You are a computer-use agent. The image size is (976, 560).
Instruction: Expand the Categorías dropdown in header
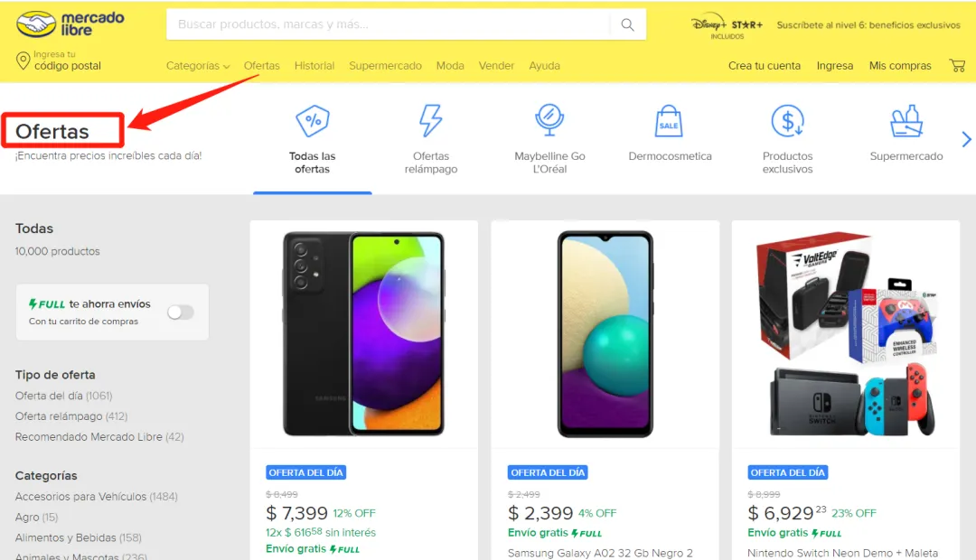198,65
